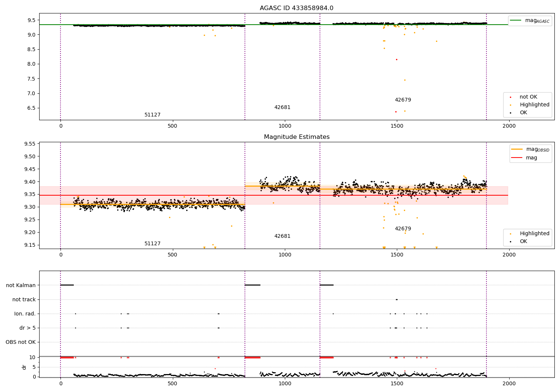Viewport: 560px width, 392px height.
Task: Click the 'dr > 5' row label
Action: point(28,328)
